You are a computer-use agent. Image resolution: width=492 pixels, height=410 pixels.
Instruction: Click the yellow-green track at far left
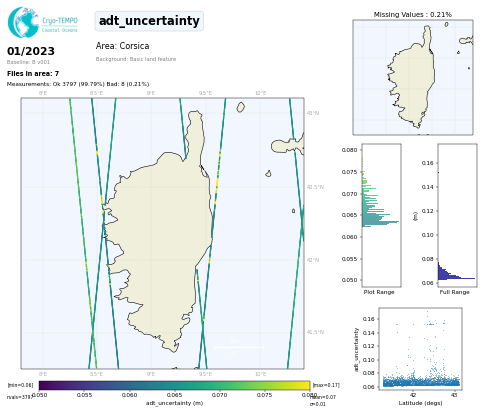pyautogui.click(x=83, y=233)
